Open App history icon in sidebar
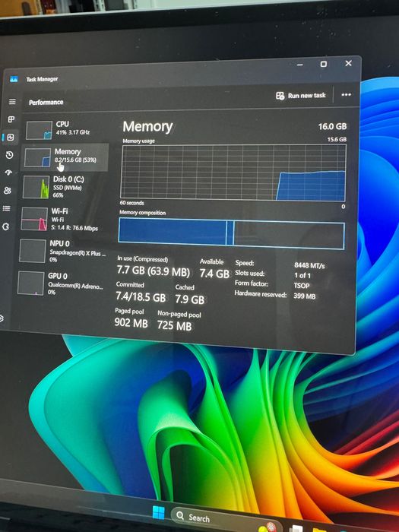The width and height of the screenshot is (399, 532). tap(9, 155)
